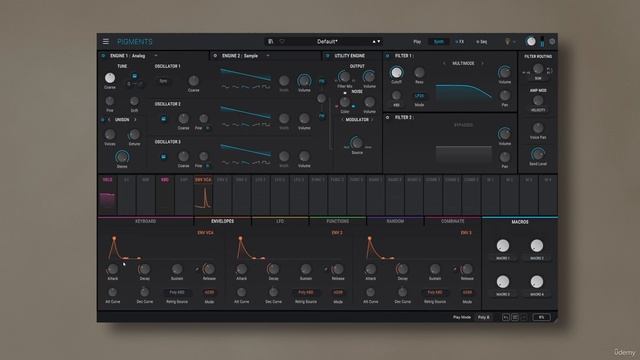
Task: Click the Filter Routing knob
Action: tap(538, 69)
